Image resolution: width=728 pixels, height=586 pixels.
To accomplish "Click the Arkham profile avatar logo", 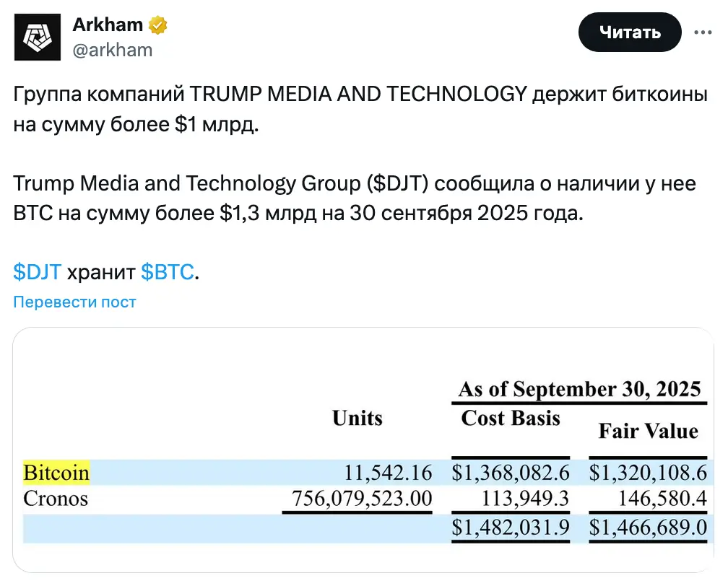I will click(x=36, y=36).
